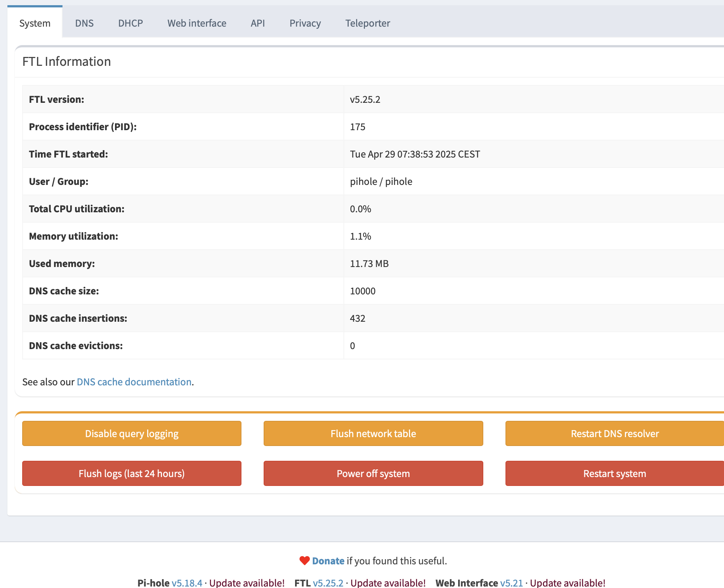Open Pi-hole v5.18.4 version link
The height and width of the screenshot is (588, 724).
[x=187, y=583]
